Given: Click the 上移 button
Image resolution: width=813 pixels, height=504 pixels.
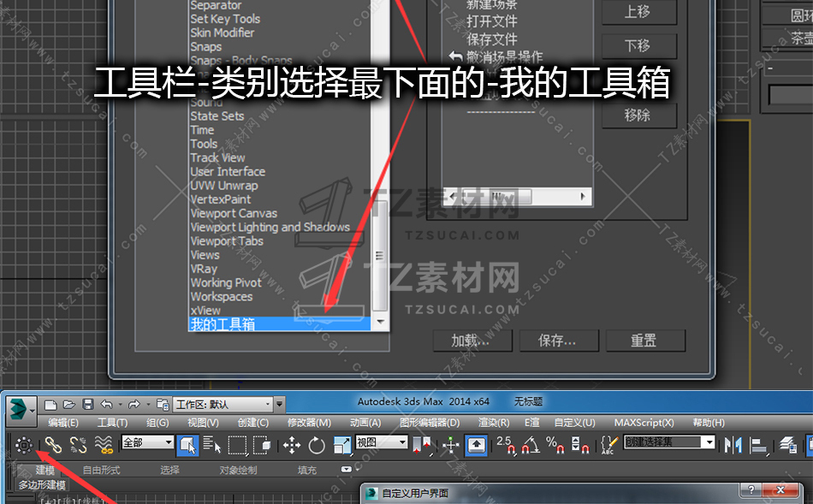Looking at the screenshot, I should click(x=639, y=11).
